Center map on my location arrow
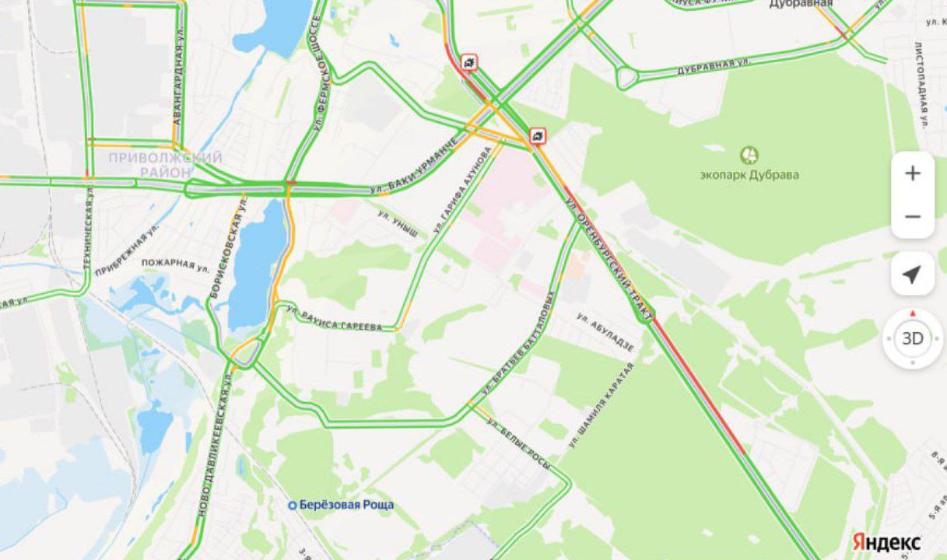The height and width of the screenshot is (560, 947). 912,274
